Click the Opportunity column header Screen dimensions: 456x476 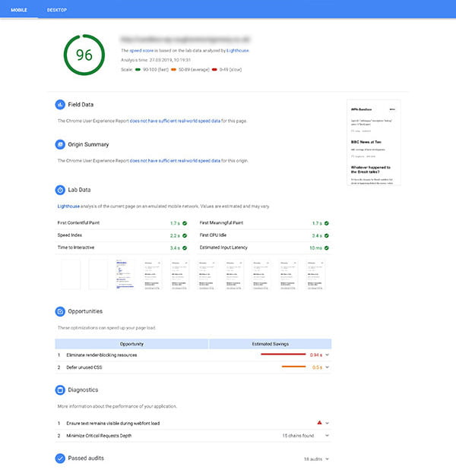131,344
